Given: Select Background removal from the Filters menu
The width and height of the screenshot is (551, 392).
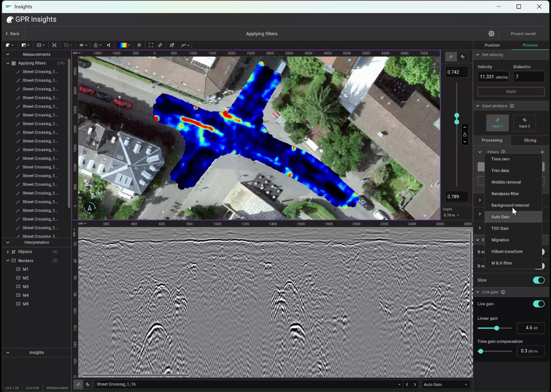Looking at the screenshot, I should pos(510,205).
